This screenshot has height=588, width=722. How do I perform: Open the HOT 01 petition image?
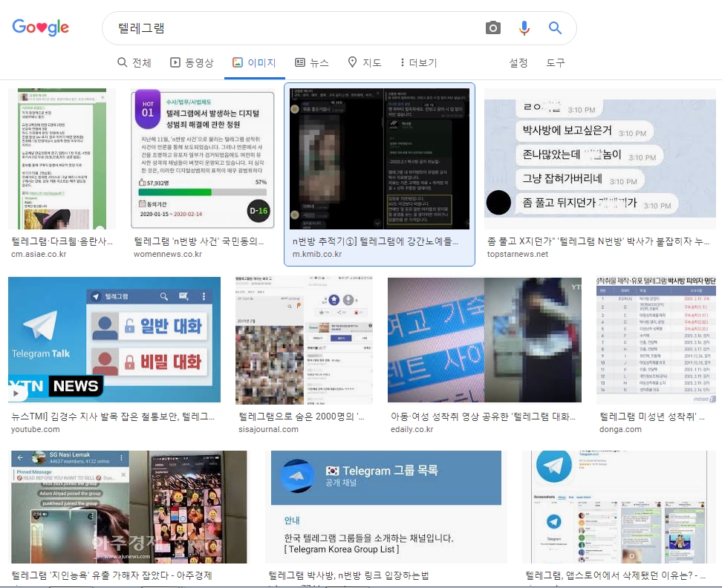(x=203, y=159)
